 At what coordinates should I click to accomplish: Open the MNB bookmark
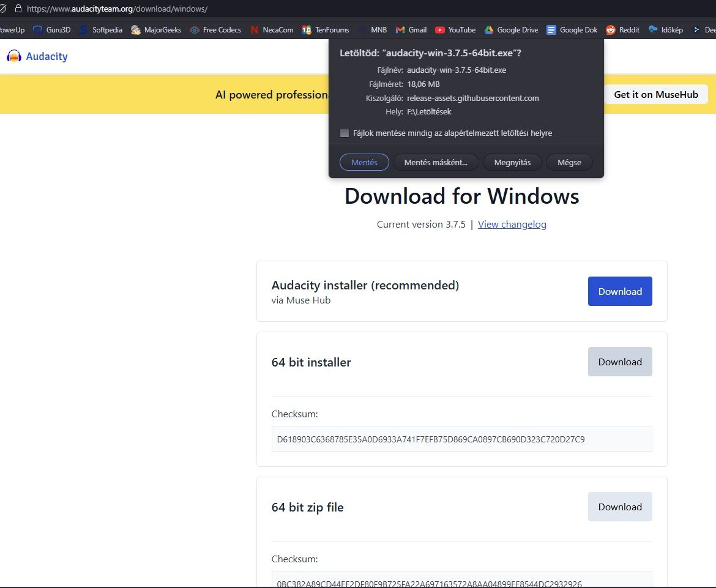coord(372,29)
